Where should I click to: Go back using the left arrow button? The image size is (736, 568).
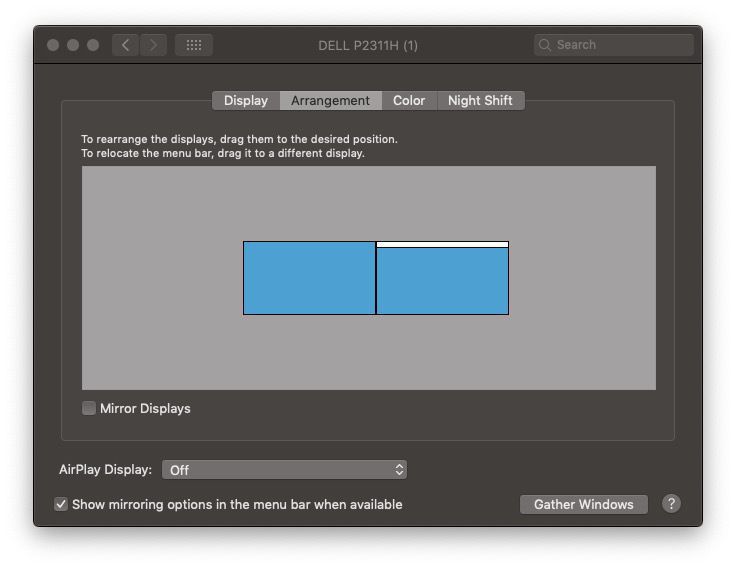point(125,45)
